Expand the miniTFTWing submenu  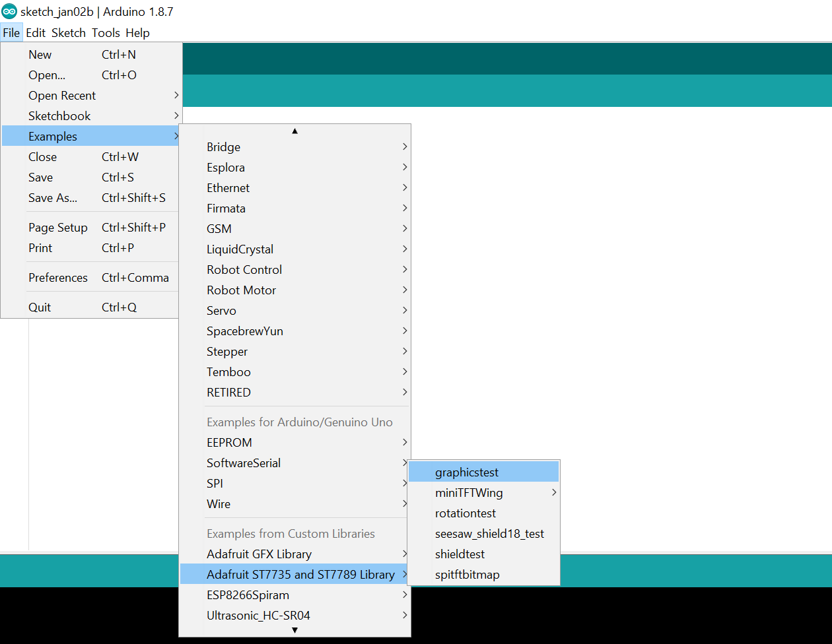tap(469, 493)
